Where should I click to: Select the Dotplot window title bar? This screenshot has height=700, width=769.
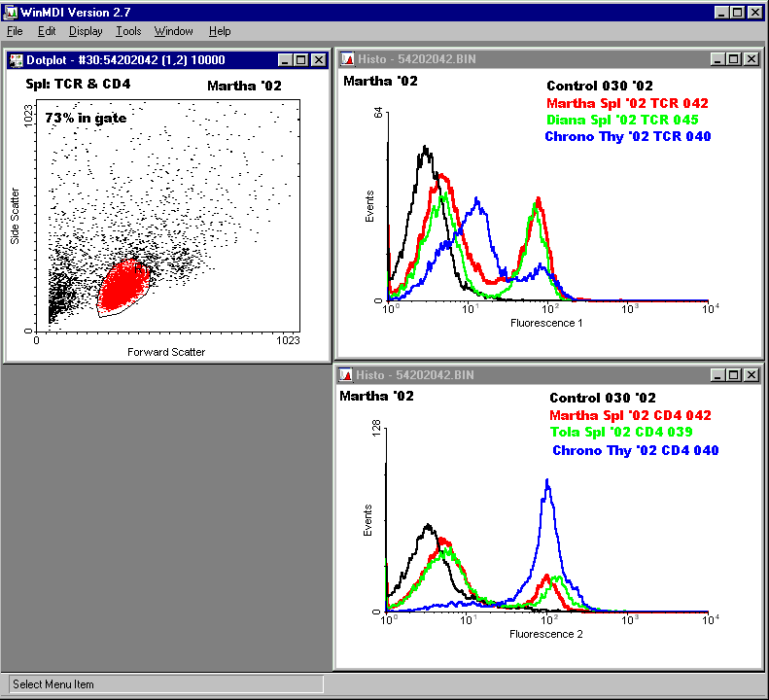tap(146, 60)
